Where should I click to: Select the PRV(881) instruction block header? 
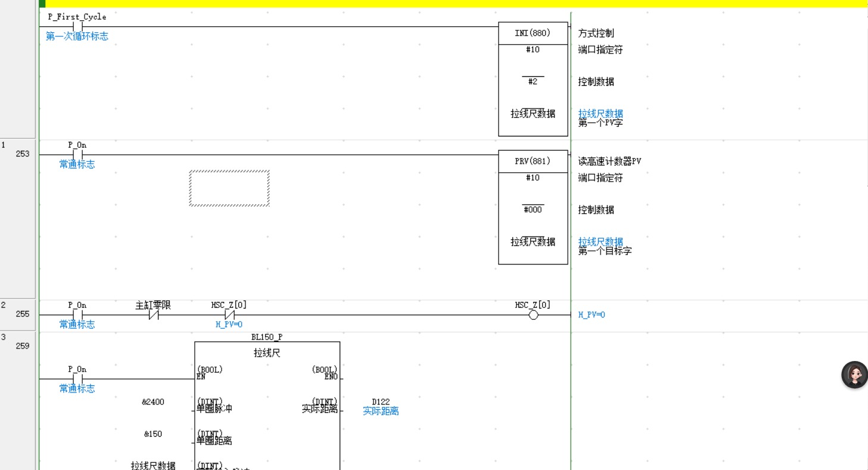point(533,161)
